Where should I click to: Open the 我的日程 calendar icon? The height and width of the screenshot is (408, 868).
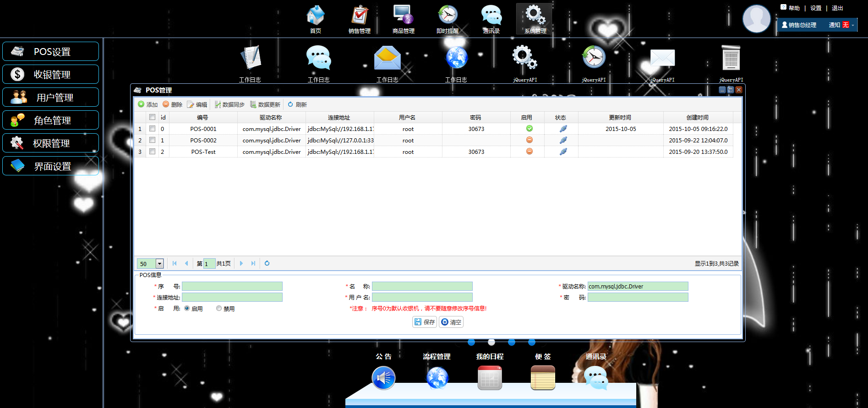[490, 378]
